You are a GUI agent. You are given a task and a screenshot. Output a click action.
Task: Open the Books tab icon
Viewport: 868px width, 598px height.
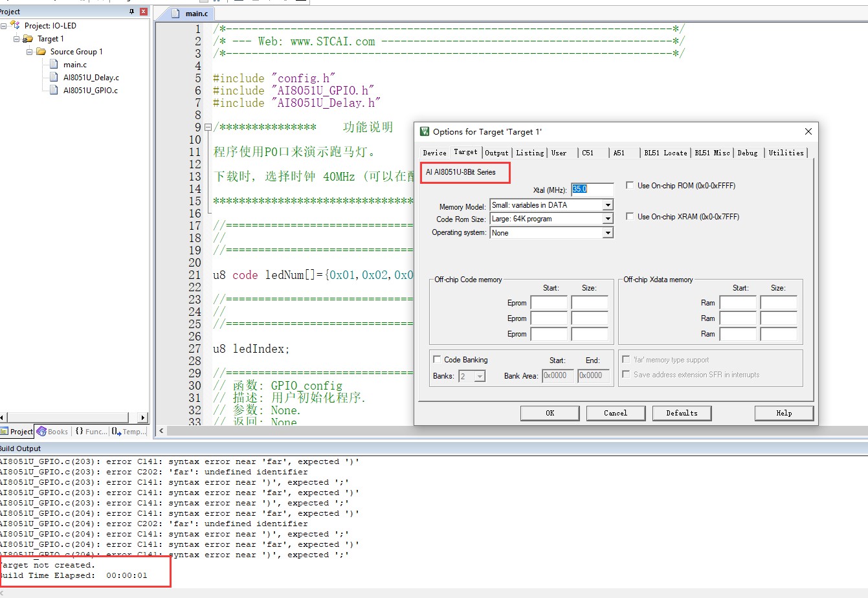coord(41,431)
